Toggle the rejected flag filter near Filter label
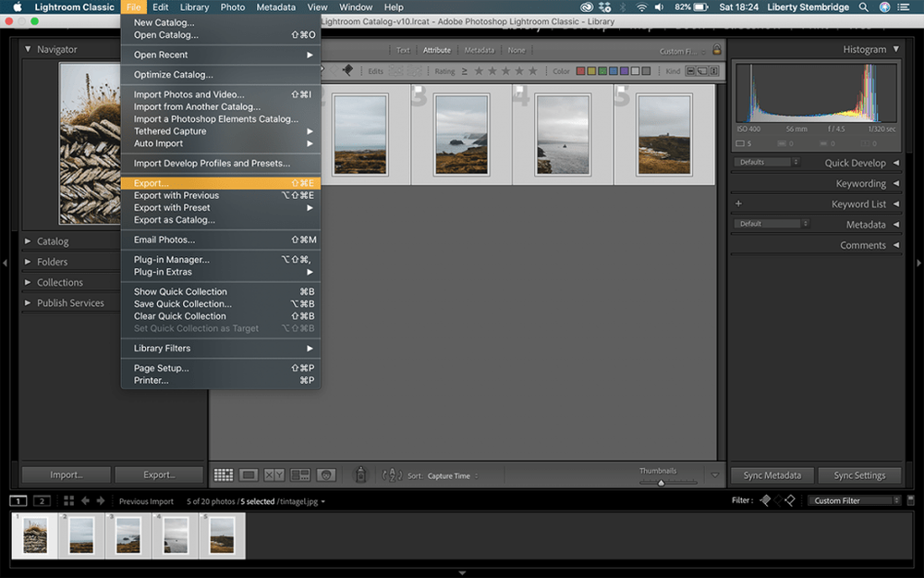Screen dimensions: 924x578 790,499
